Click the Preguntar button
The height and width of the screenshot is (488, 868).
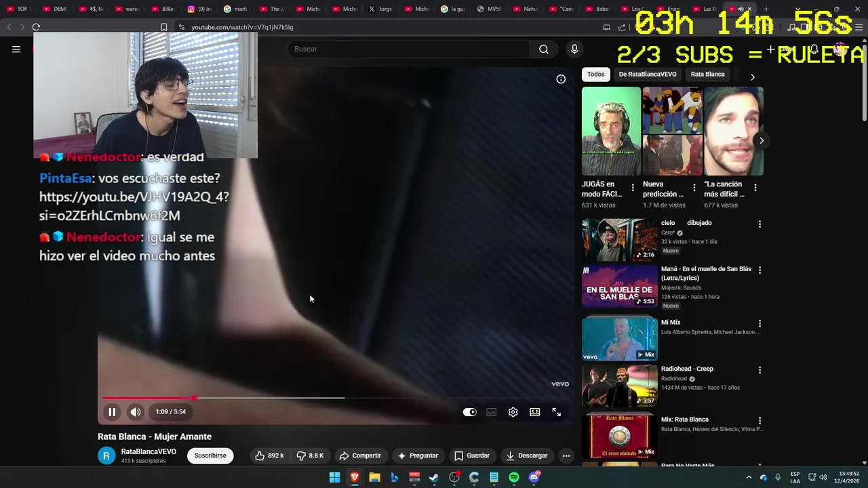tap(418, 455)
